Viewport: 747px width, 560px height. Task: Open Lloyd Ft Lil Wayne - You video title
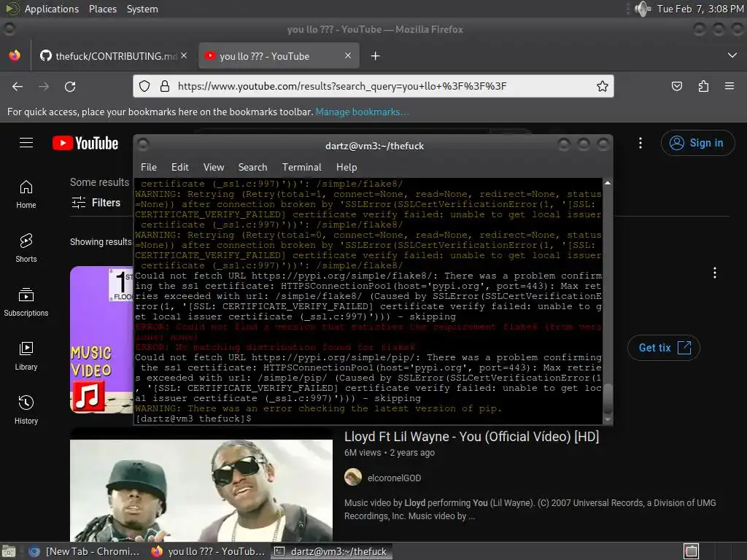tap(471, 437)
